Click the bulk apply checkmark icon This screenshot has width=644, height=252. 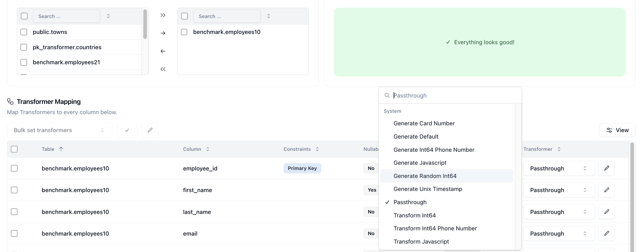point(127,130)
